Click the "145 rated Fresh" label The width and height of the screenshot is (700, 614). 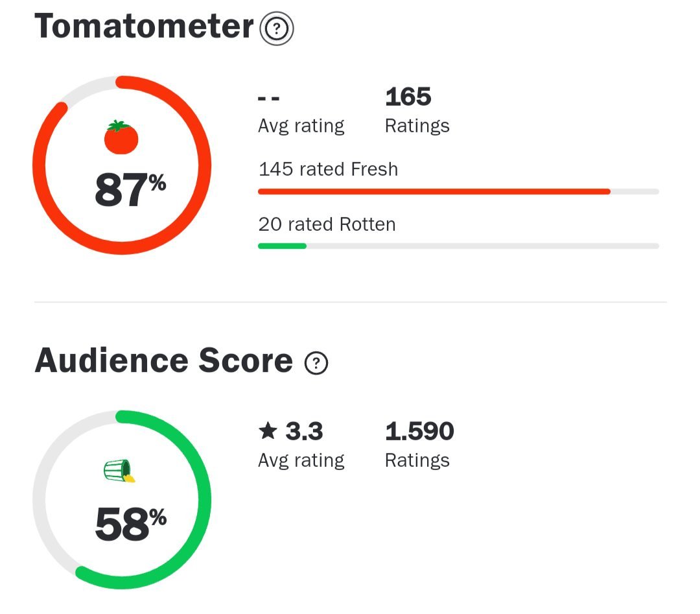click(328, 169)
